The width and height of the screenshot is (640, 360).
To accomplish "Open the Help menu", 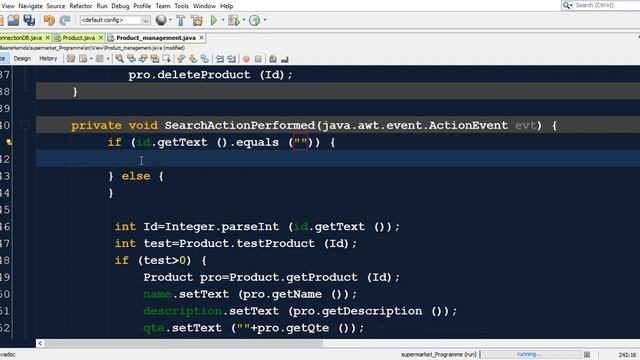I will [x=227, y=6].
